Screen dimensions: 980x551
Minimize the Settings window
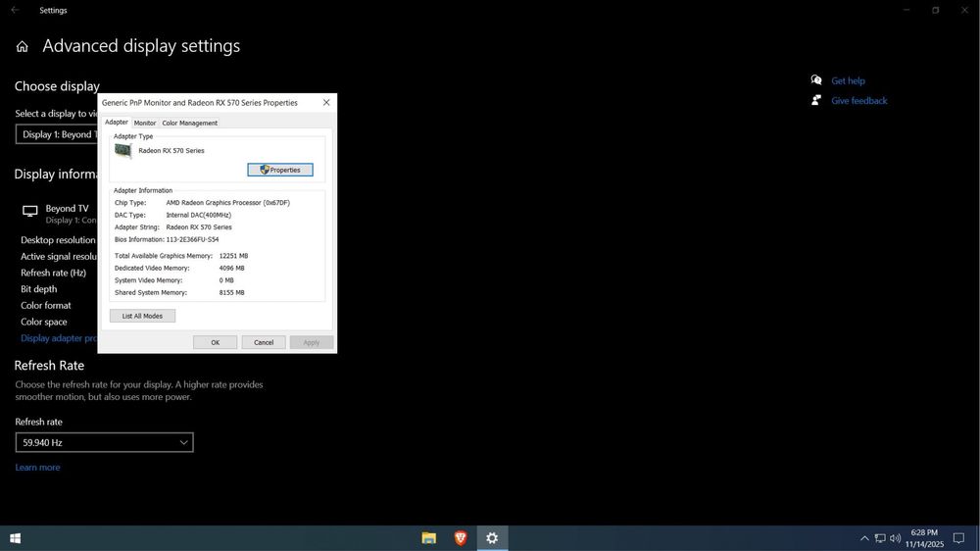(x=906, y=10)
